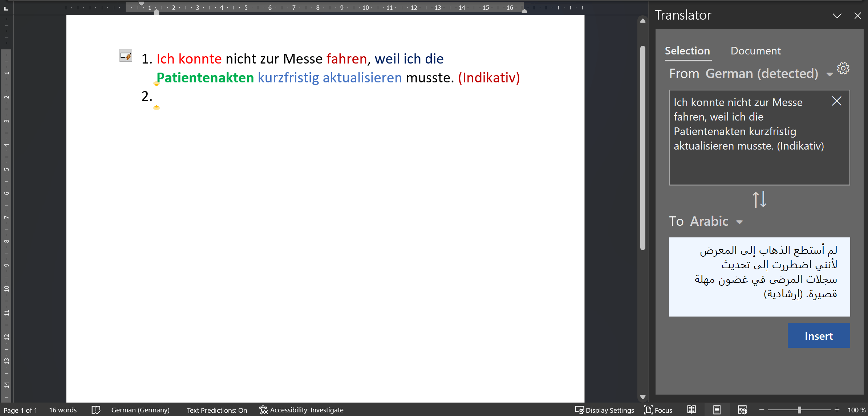Switch to Print Layout view

(717, 410)
